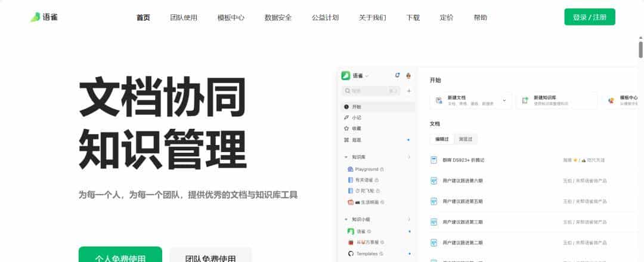The height and width of the screenshot is (262, 644).
Task: Click the 新建知识库 book icon
Action: pyautogui.click(x=525, y=100)
